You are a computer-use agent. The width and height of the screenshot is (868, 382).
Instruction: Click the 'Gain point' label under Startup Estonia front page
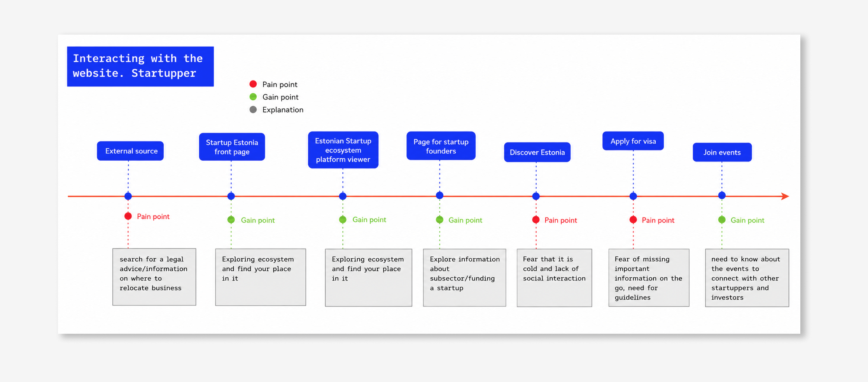point(258,220)
